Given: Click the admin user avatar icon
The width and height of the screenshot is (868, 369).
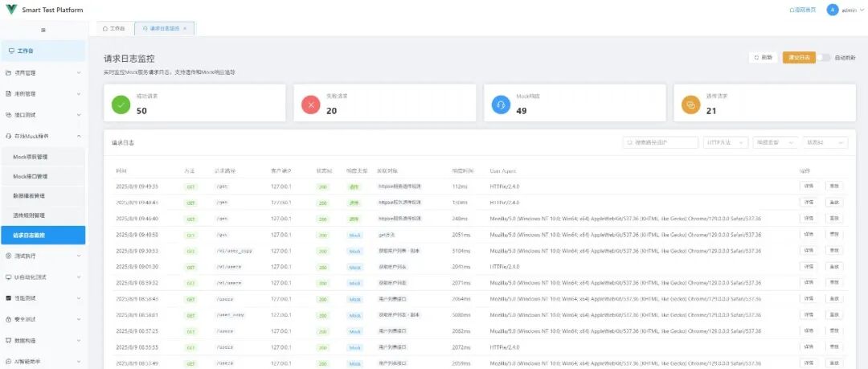Looking at the screenshot, I should point(832,10).
